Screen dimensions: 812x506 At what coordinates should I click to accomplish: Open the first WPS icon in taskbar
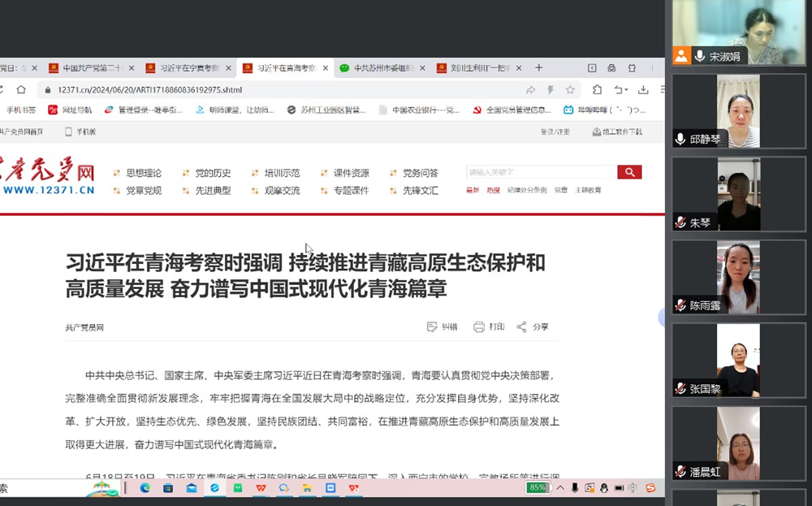[261, 488]
